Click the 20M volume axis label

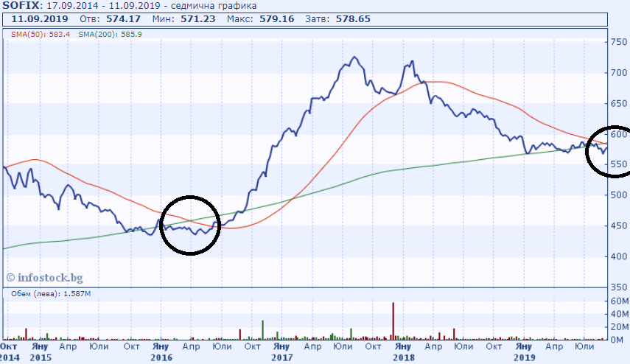(x=619, y=327)
